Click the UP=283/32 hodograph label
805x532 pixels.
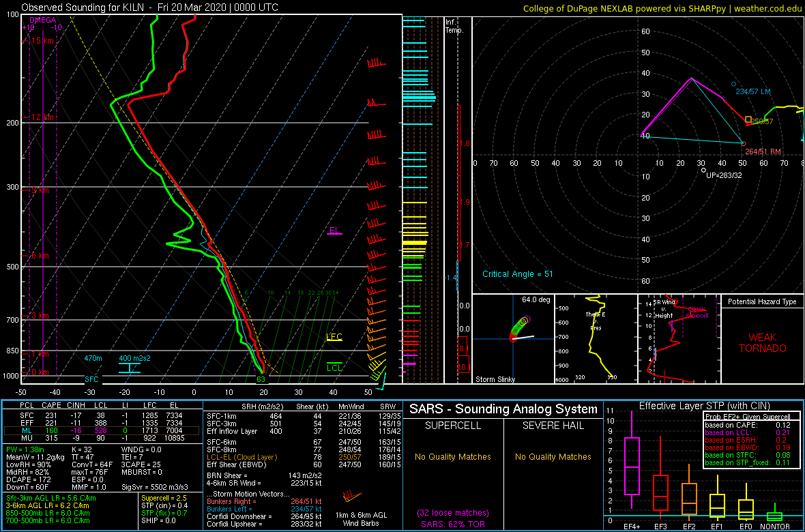click(724, 175)
